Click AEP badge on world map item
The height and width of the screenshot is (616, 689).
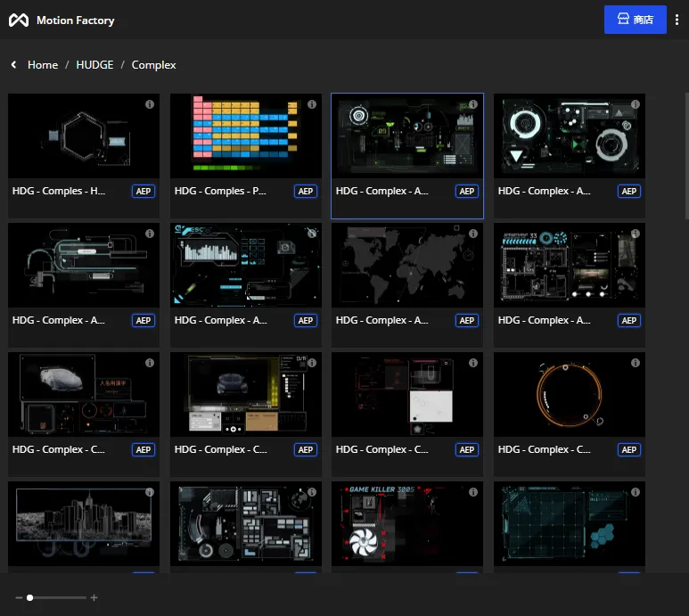coord(467,321)
